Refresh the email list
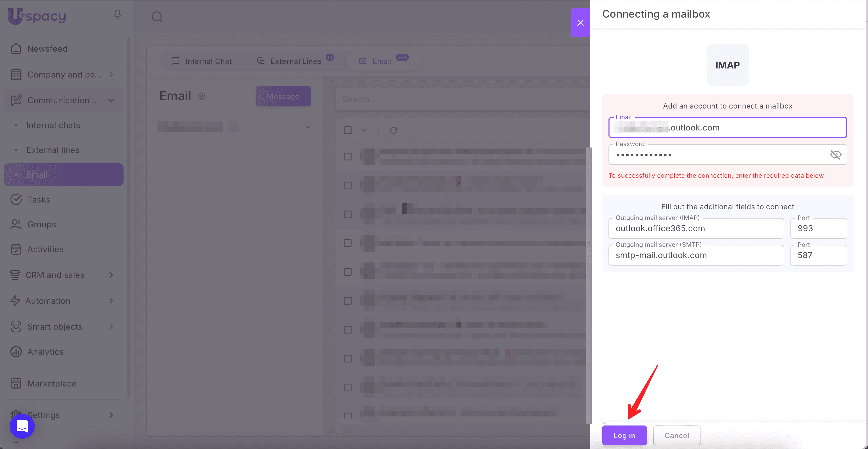The width and height of the screenshot is (868, 449). click(x=394, y=130)
